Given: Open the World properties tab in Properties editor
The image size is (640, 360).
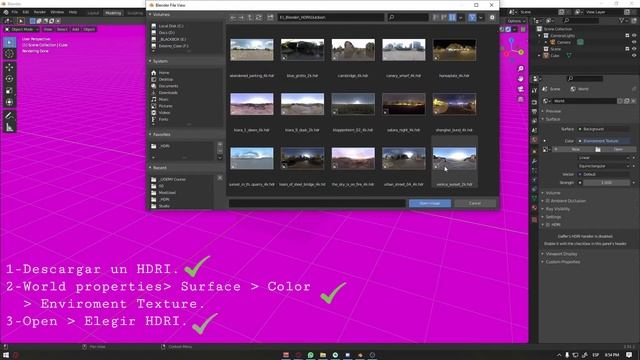Looking at the screenshot, I should tap(534, 140).
